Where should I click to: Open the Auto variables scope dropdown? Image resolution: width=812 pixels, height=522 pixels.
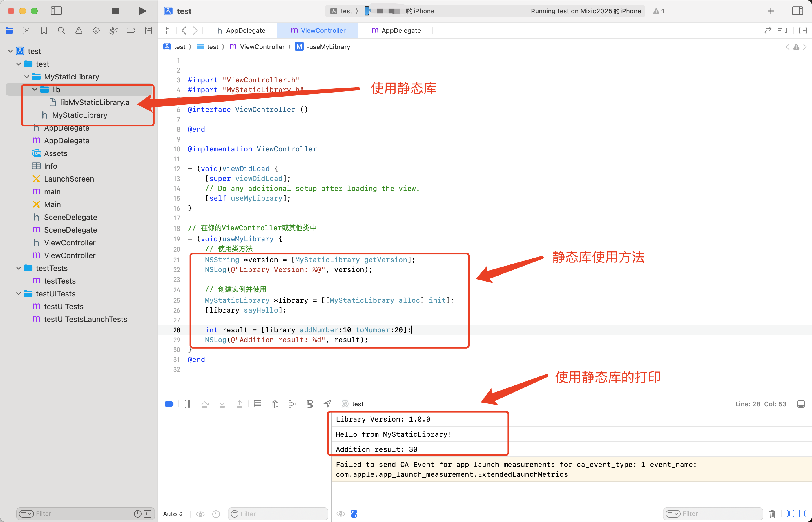click(x=173, y=514)
